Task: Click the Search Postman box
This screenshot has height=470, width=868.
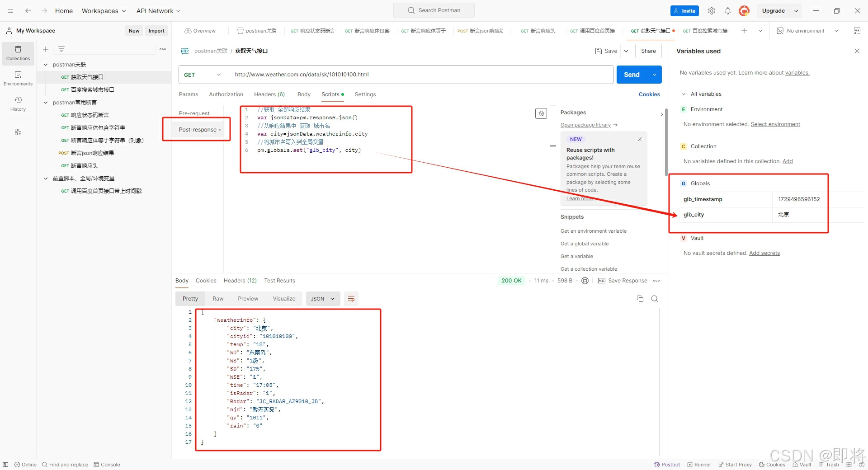Action: 434,10
